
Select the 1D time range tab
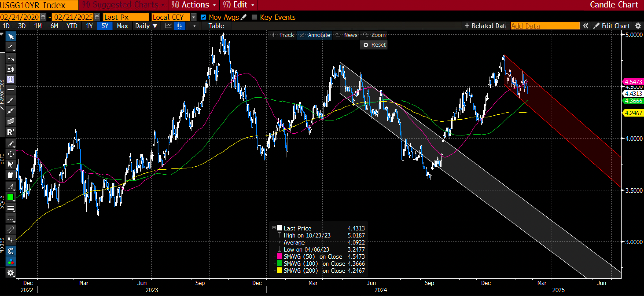click(6, 26)
